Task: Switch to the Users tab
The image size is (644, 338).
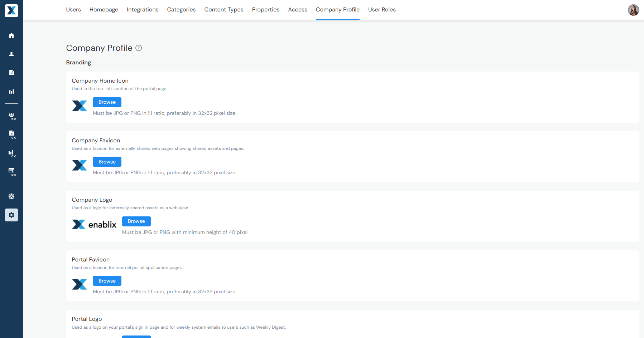Action: click(73, 10)
